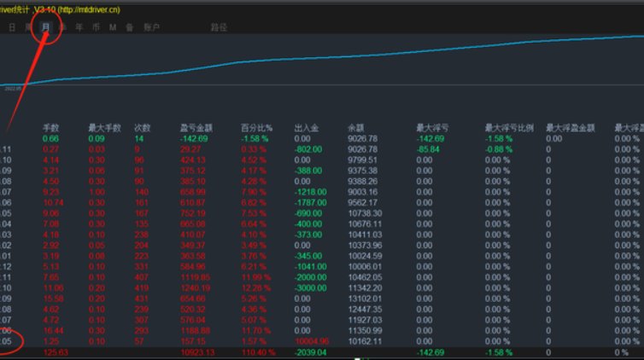
Task: Click the balance value 10738.30
Action: (x=365, y=213)
